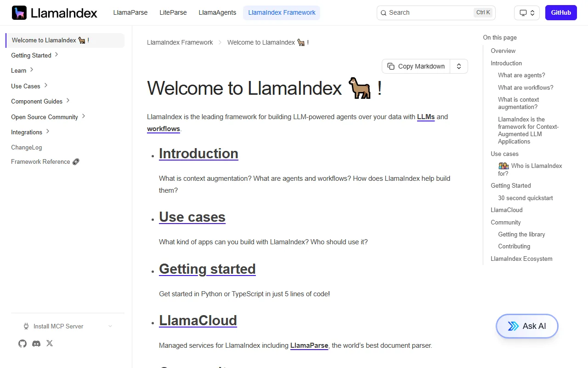Jump to Context-Augmented LLM Applications section
This screenshot has height=368, width=588.
[528, 131]
